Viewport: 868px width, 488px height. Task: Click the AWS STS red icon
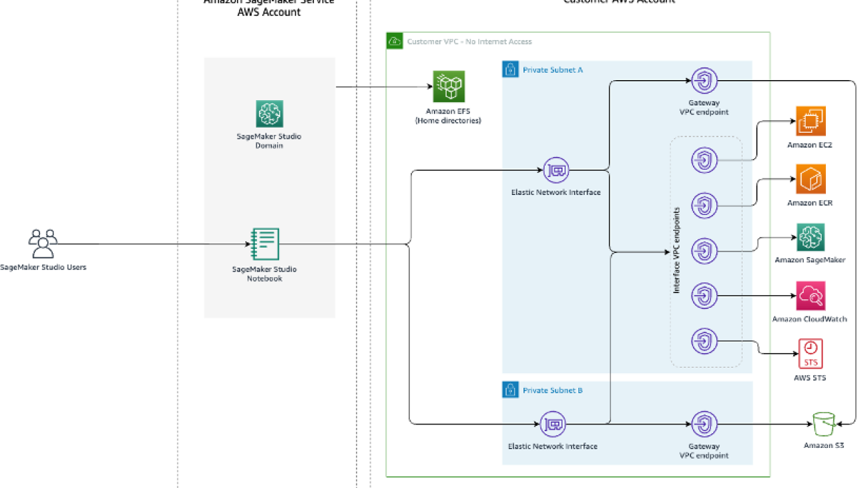811,354
